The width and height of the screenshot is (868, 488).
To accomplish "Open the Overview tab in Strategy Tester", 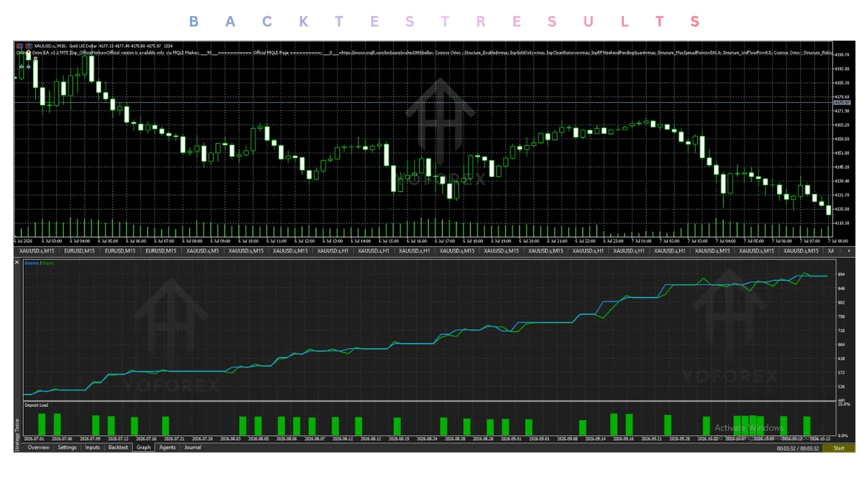I will tap(38, 447).
